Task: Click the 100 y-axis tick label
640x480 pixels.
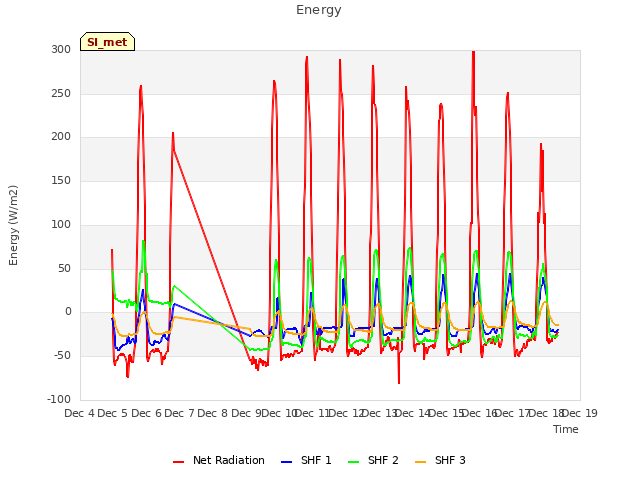Action: pyautogui.click(x=61, y=224)
